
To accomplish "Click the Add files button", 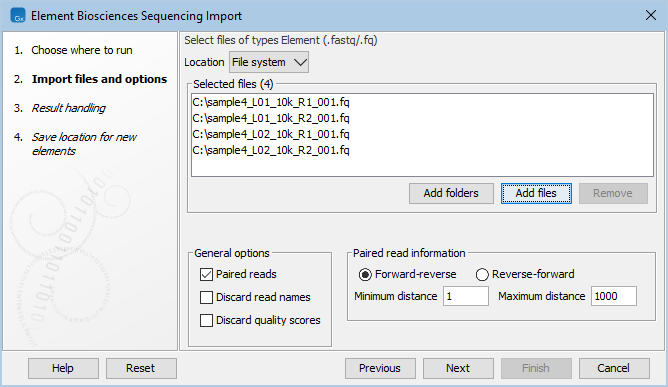I will click(x=536, y=194).
